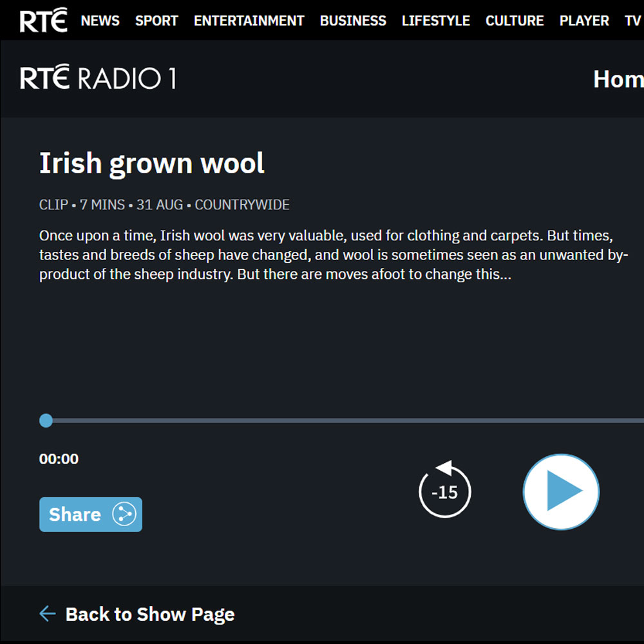644x644 pixels.
Task: Switch to the Radio 1 Home tab
Action: pos(618,79)
